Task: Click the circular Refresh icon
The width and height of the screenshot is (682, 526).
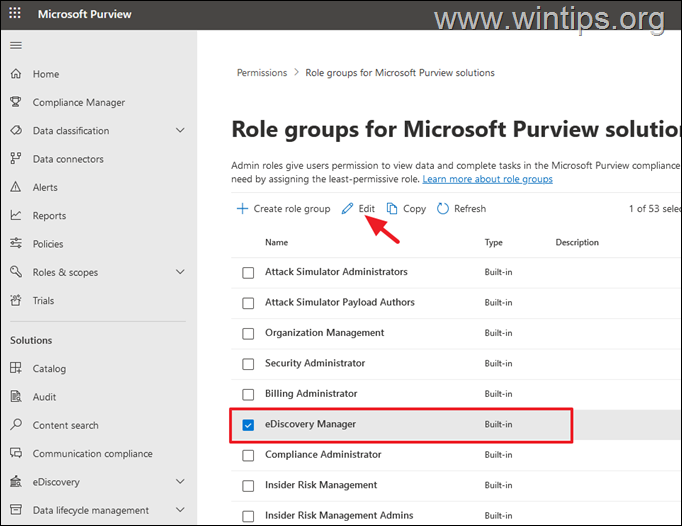Action: pyautogui.click(x=443, y=208)
